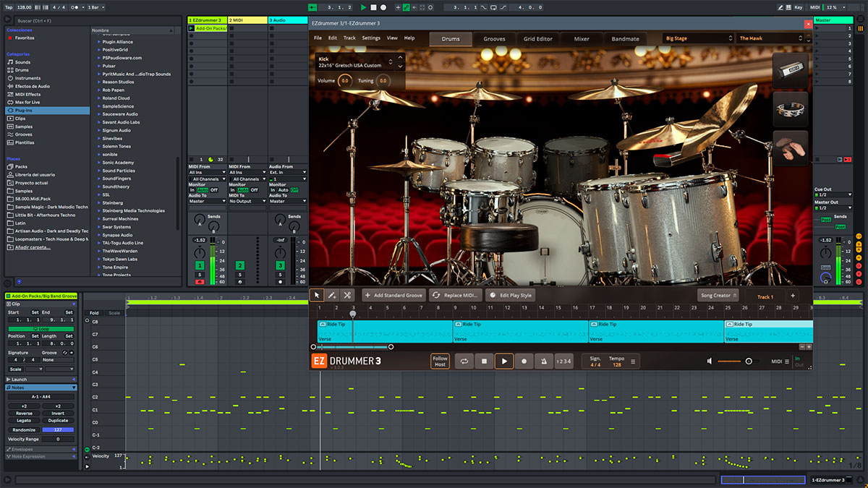Screen dimensions: 868x488
Task: Open track 2 MIDI To No Output dropdown
Action: point(247,201)
